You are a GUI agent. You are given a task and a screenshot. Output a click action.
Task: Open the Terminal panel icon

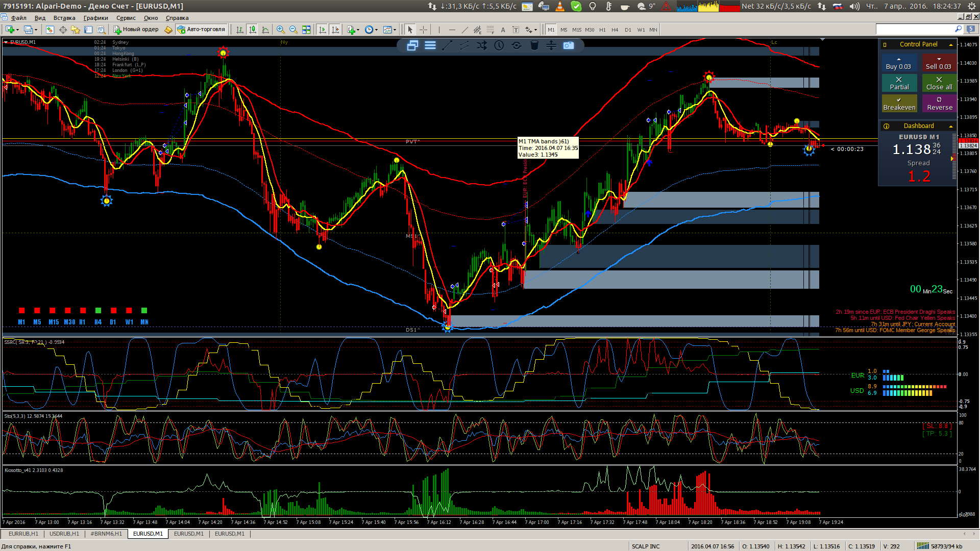coord(88,30)
